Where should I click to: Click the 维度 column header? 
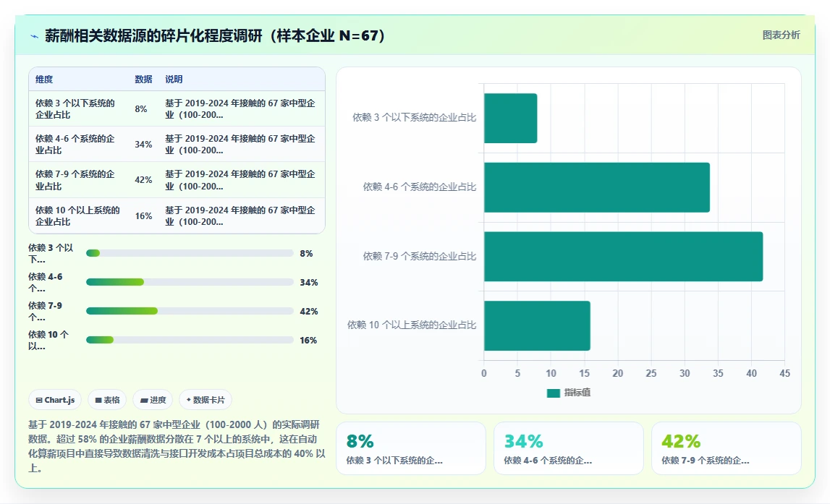[x=44, y=80]
